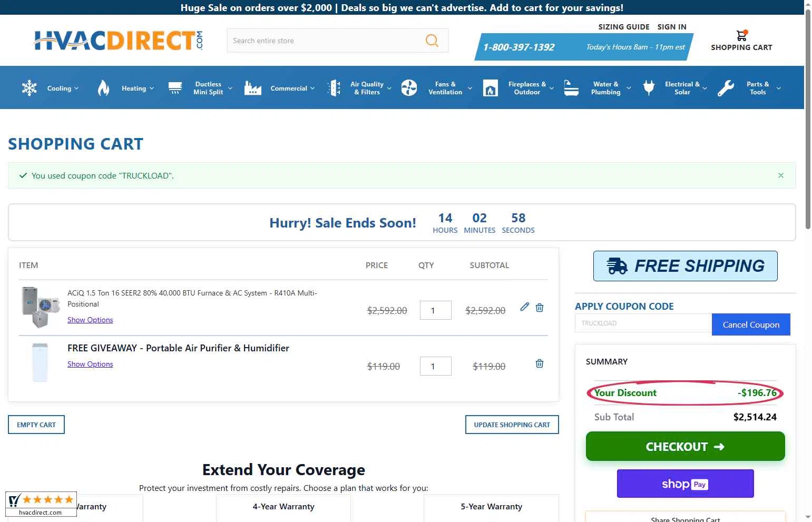Open the shopping cart icon in header
812x522 pixels.
coord(741,35)
